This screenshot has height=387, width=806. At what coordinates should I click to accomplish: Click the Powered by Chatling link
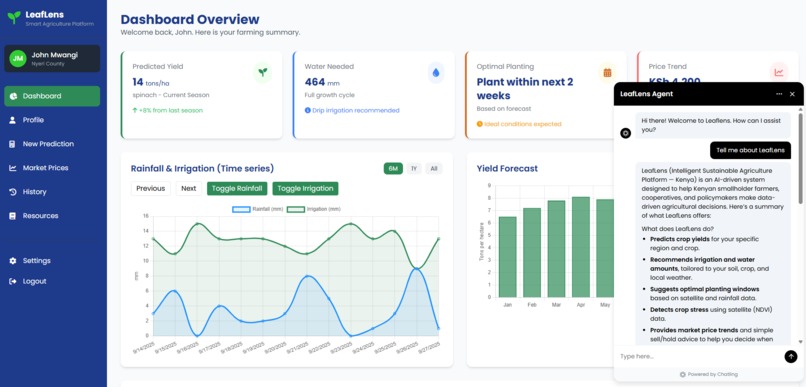[708, 375]
